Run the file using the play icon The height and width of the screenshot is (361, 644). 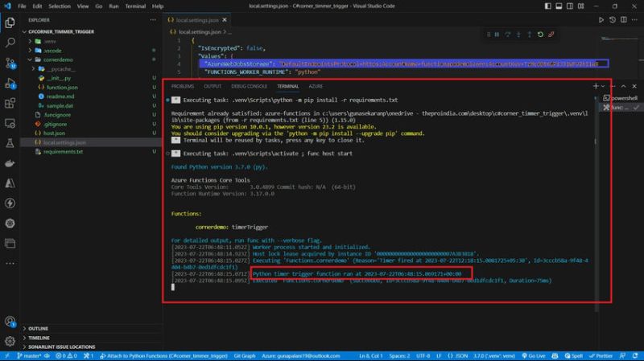(x=601, y=19)
